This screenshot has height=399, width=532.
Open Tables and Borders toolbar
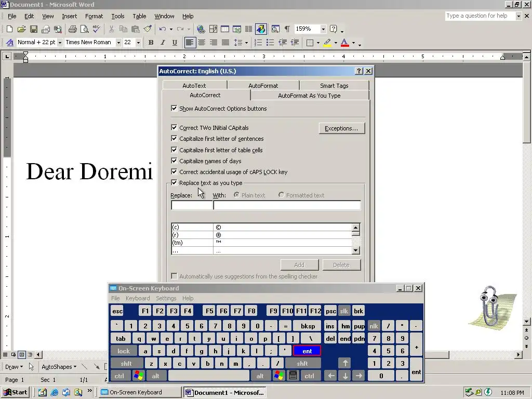pyautogui.click(x=213, y=29)
